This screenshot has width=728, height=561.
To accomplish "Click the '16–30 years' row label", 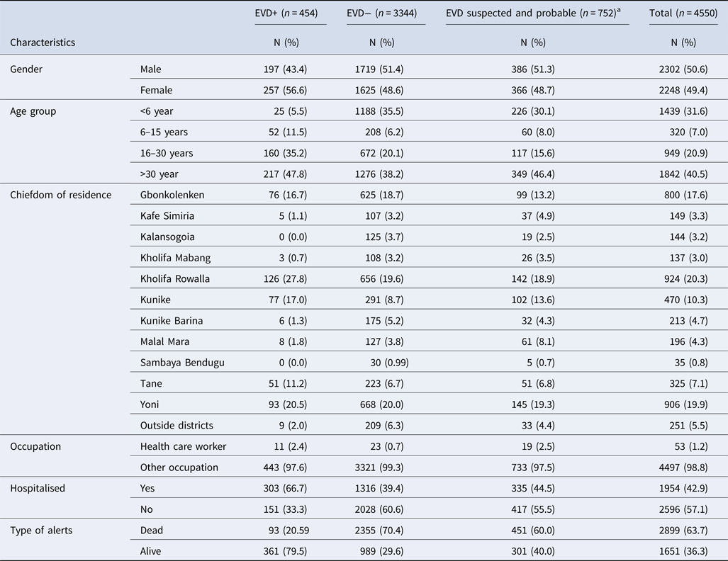I will pyautogui.click(x=167, y=153).
